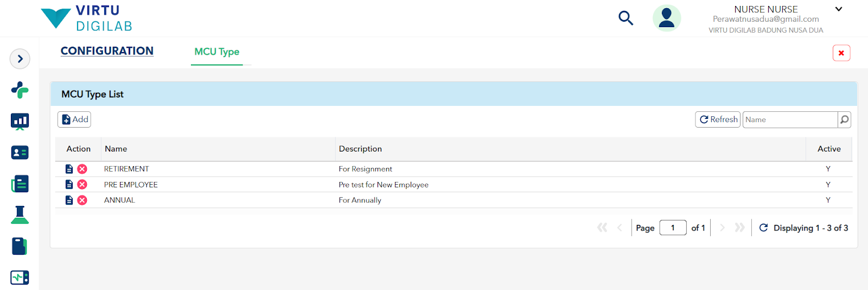Open the lab flask sidebar icon
The height and width of the screenshot is (290, 868).
click(20, 215)
